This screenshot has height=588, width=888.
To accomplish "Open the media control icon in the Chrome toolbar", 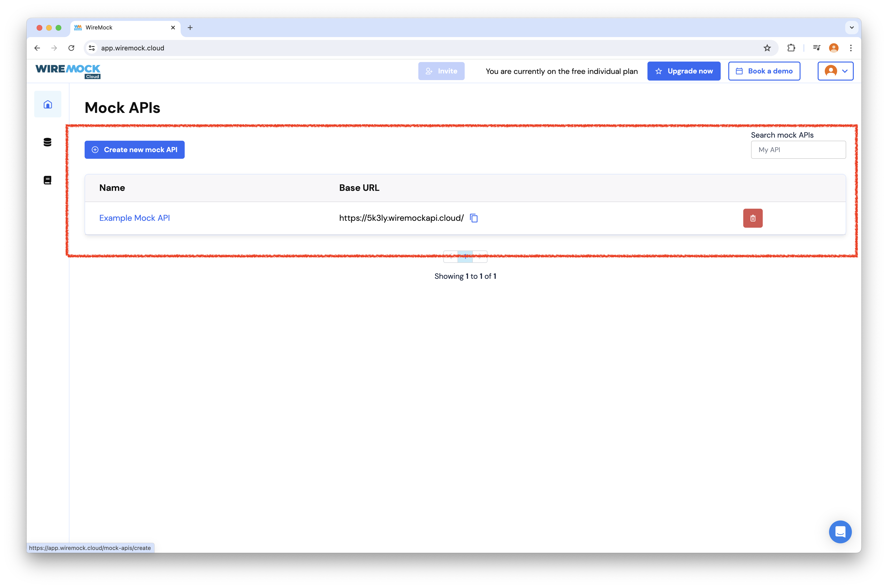I will 816,48.
